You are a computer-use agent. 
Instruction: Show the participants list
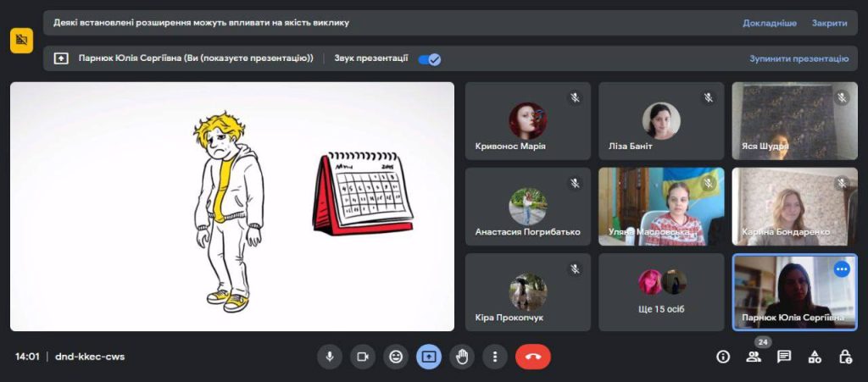pos(754,357)
